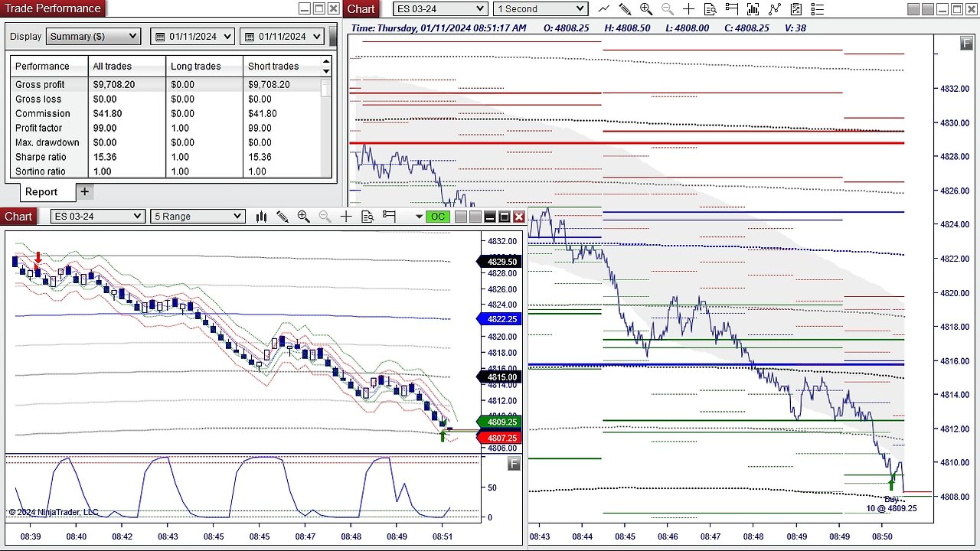Image resolution: width=980 pixels, height=551 pixels.
Task: Open the start date 01/11/2024 picker
Action: pos(192,37)
